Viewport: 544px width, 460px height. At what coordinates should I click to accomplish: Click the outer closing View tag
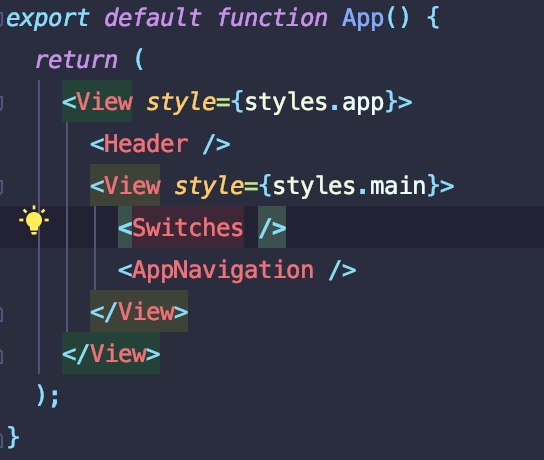(x=111, y=353)
